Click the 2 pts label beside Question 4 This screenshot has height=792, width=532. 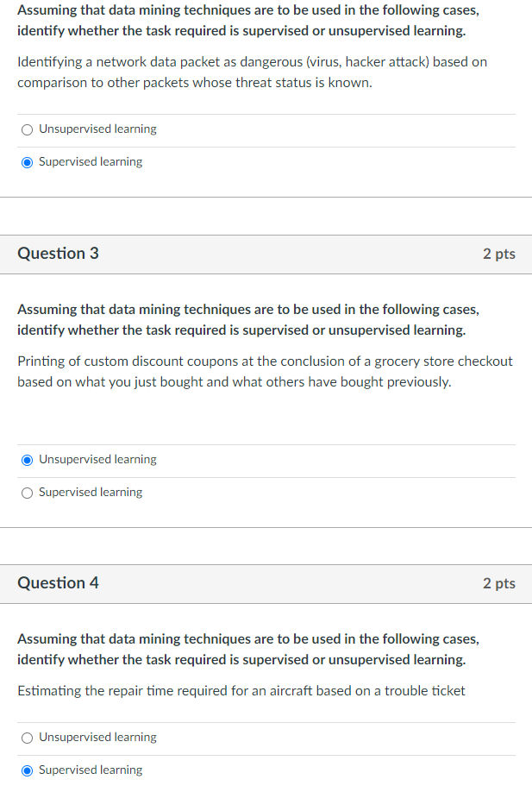(500, 582)
